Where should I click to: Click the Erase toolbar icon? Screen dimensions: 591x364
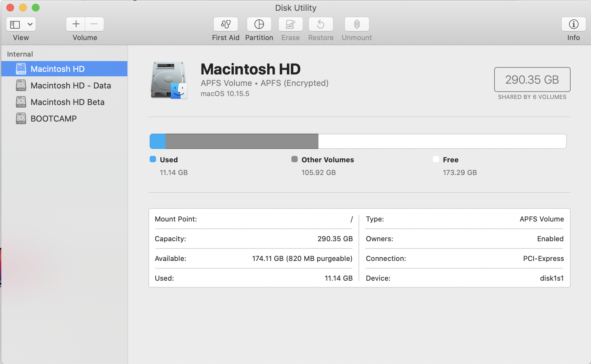coord(291,24)
